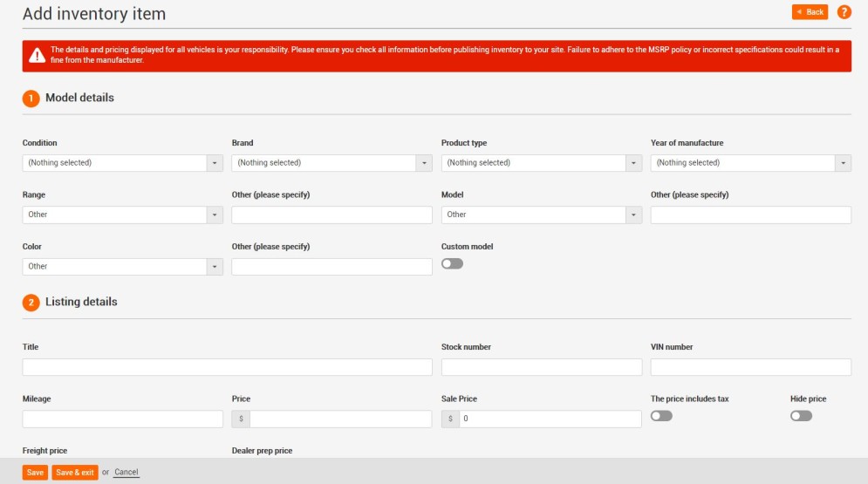This screenshot has height=484, width=868.
Task: Select the Year of manufacture dropdown
Action: 750,163
